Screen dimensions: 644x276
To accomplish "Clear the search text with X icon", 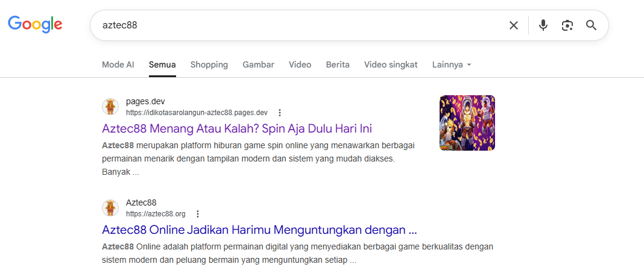I will (513, 25).
